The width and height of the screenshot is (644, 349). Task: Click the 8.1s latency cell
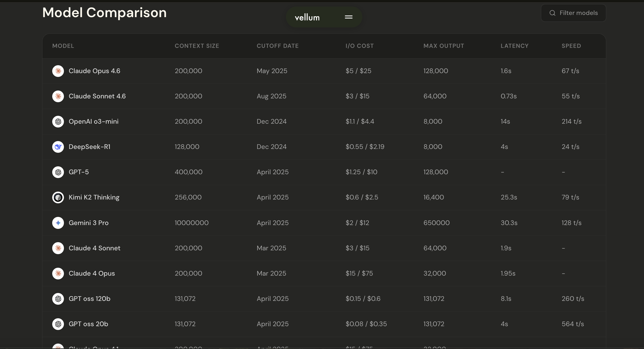click(x=506, y=299)
